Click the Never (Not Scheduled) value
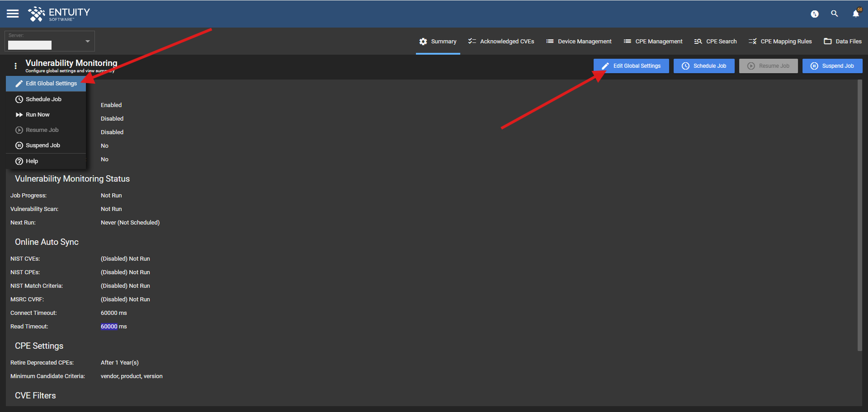Viewport: 868px width, 412px height. tap(130, 223)
